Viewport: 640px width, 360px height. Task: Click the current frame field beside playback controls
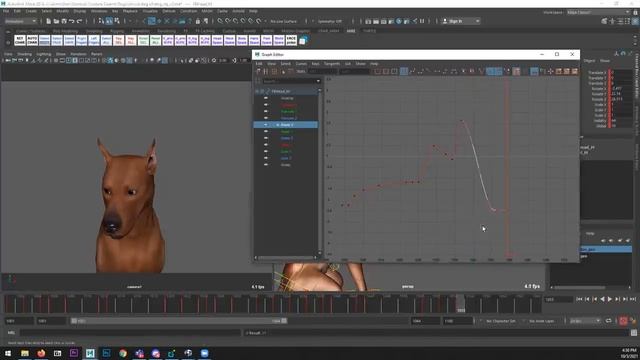pos(558,299)
